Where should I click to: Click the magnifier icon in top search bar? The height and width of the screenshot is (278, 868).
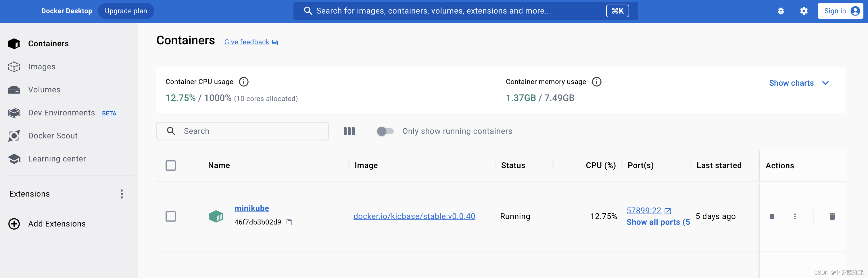tap(308, 11)
